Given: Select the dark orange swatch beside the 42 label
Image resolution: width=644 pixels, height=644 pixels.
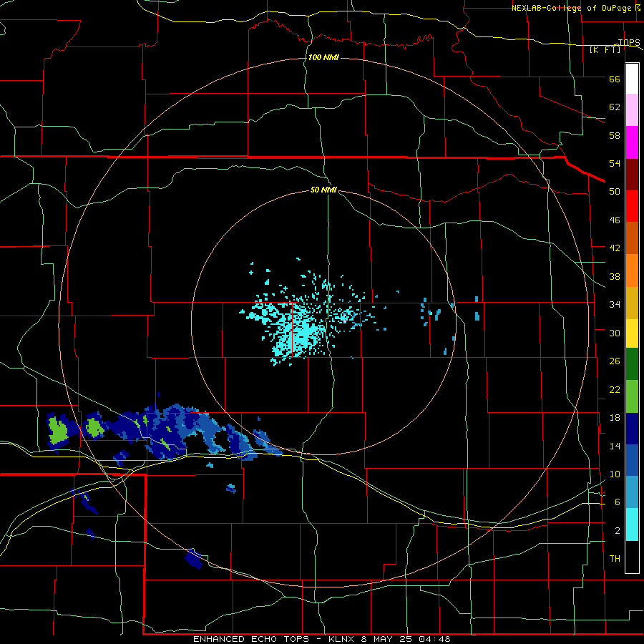Looking at the screenshot, I should pos(632,238).
